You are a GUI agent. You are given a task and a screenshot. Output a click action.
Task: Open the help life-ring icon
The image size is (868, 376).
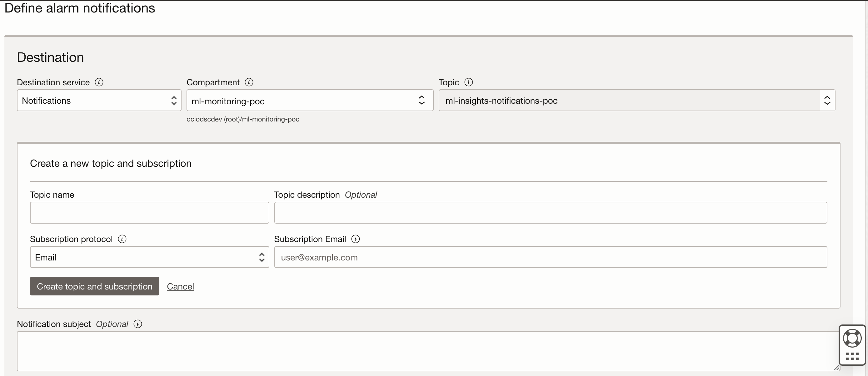coord(852,338)
